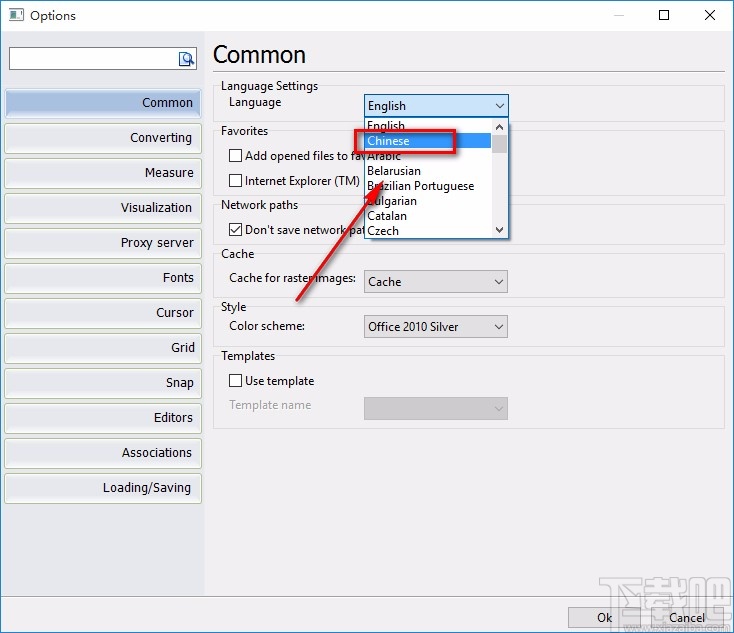Open Proxy server settings
Viewport: 734px width, 633px height.
(x=103, y=243)
